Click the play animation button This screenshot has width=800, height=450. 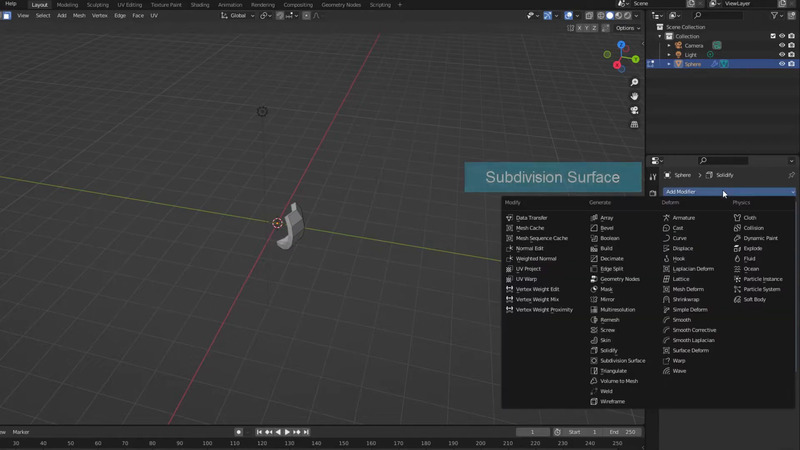pyautogui.click(x=287, y=432)
